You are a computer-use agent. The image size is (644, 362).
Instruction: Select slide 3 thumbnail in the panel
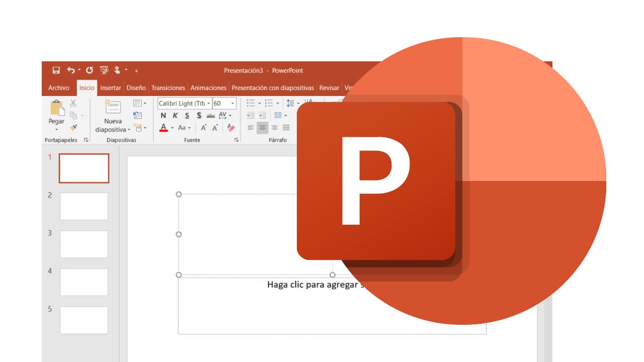[84, 244]
